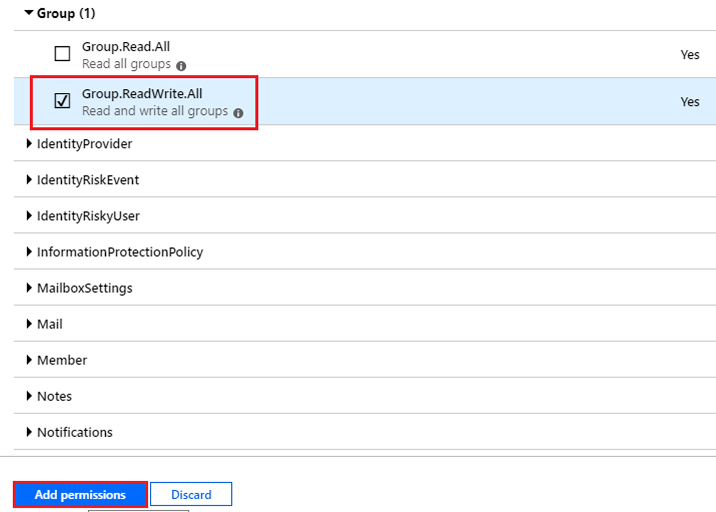Viewport: 716px width, 512px height.
Task: Click the 'Read and write all groups' description
Action: pyautogui.click(x=155, y=111)
